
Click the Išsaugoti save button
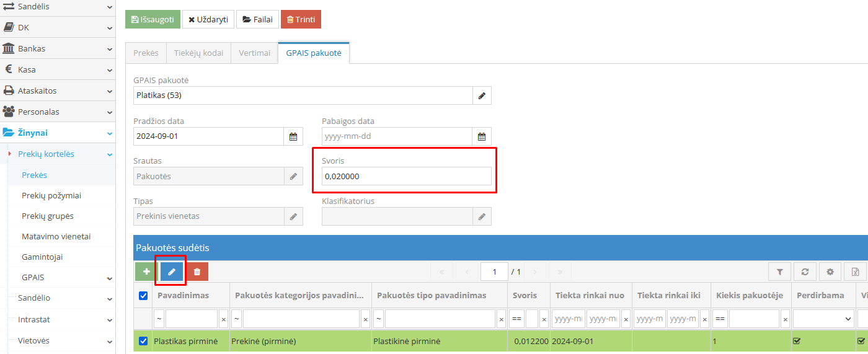pos(153,19)
